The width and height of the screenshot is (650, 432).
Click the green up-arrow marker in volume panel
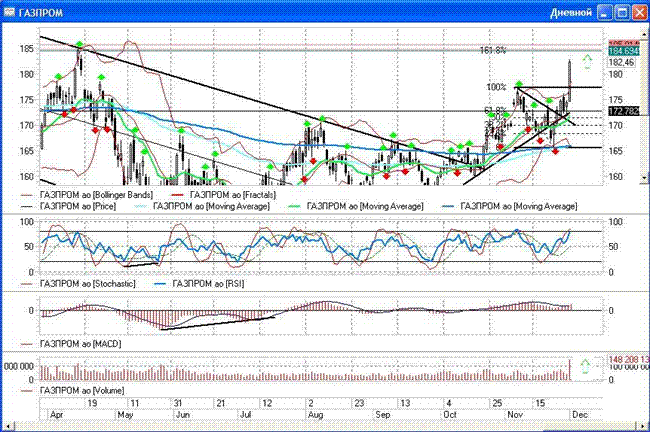[x=585, y=366]
